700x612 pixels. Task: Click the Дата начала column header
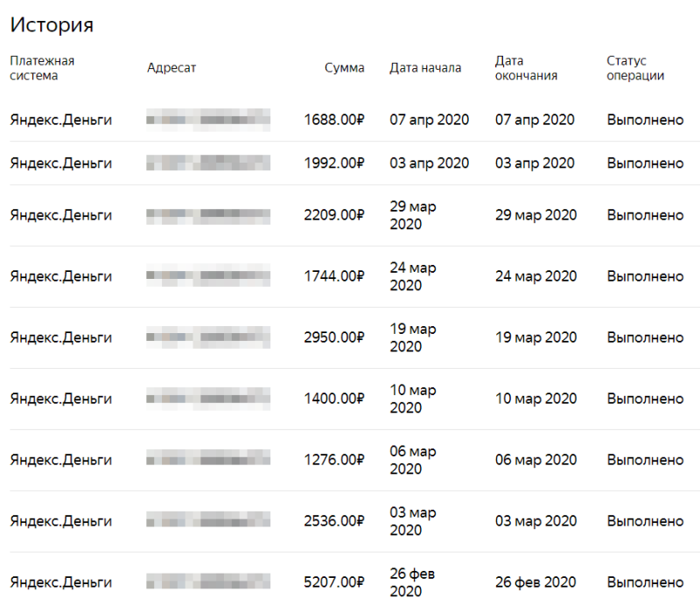click(425, 68)
